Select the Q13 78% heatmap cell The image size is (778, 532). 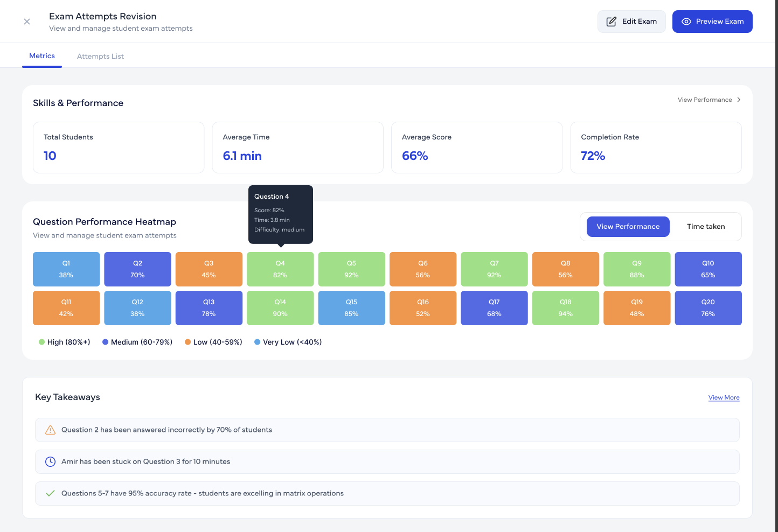click(209, 308)
